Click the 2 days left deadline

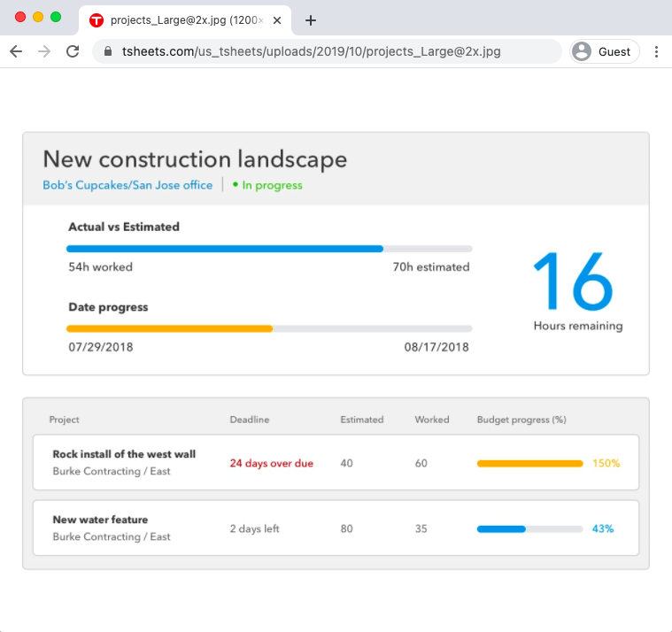pyautogui.click(x=255, y=528)
